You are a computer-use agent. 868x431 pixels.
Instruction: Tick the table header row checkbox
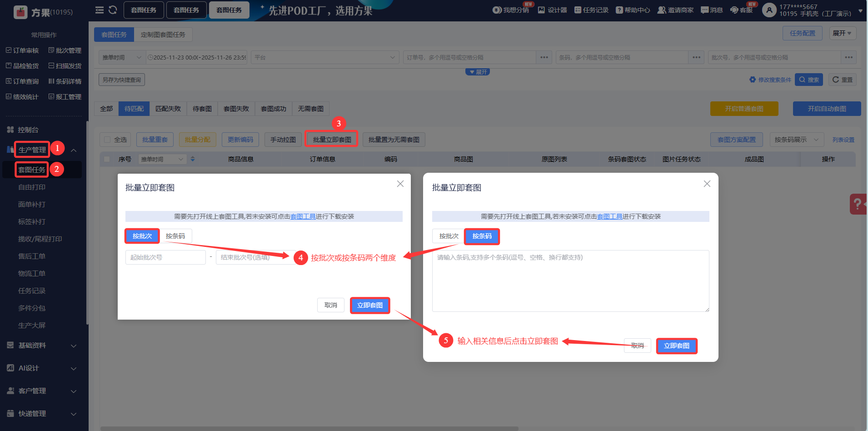pos(107,159)
